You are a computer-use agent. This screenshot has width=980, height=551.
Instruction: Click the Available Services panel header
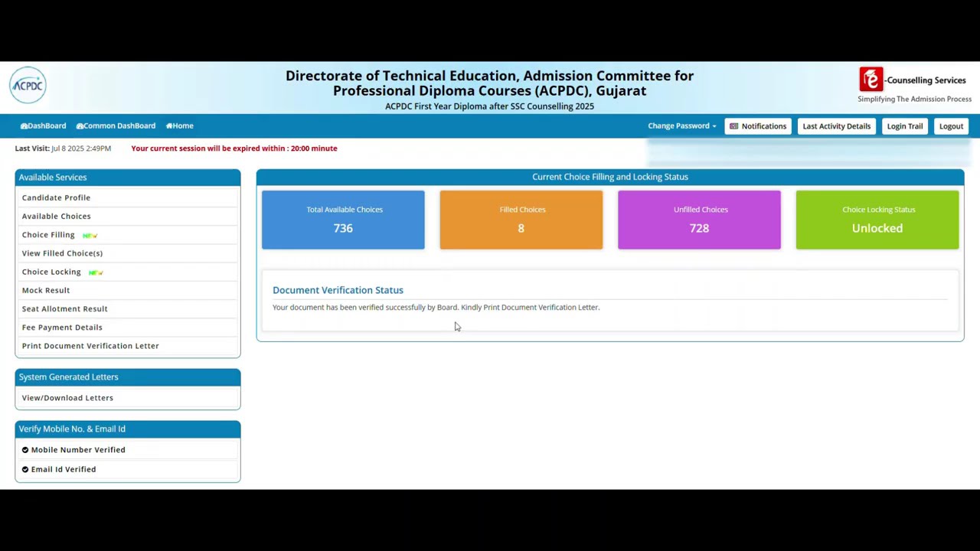128,178
